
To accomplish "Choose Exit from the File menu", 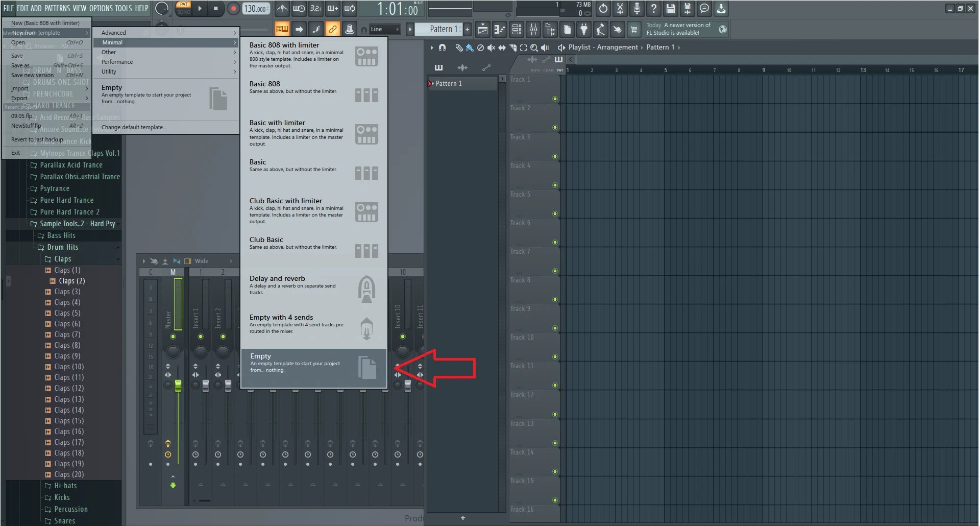I will [47, 153].
